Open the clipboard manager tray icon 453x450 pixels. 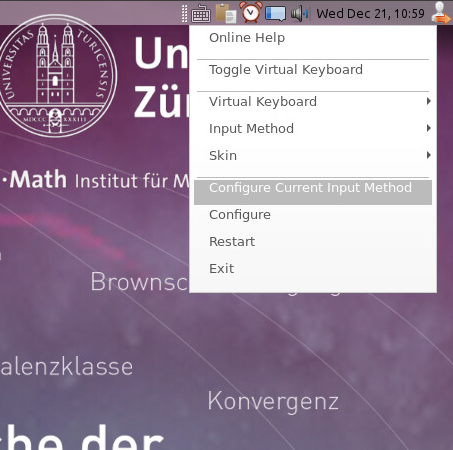pos(226,13)
